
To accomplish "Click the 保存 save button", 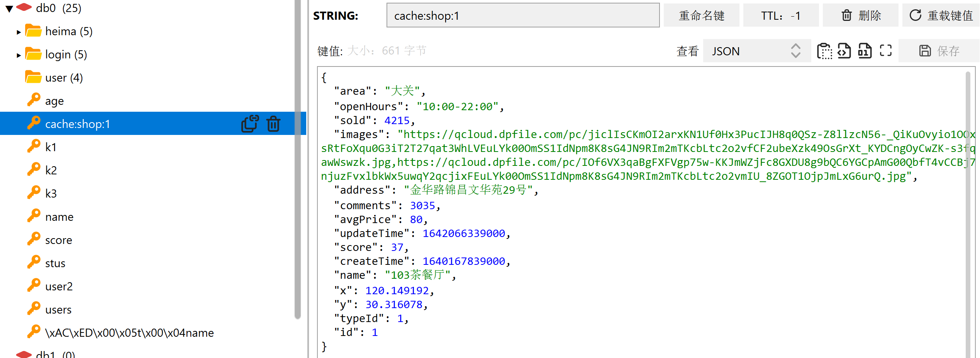I will (939, 51).
